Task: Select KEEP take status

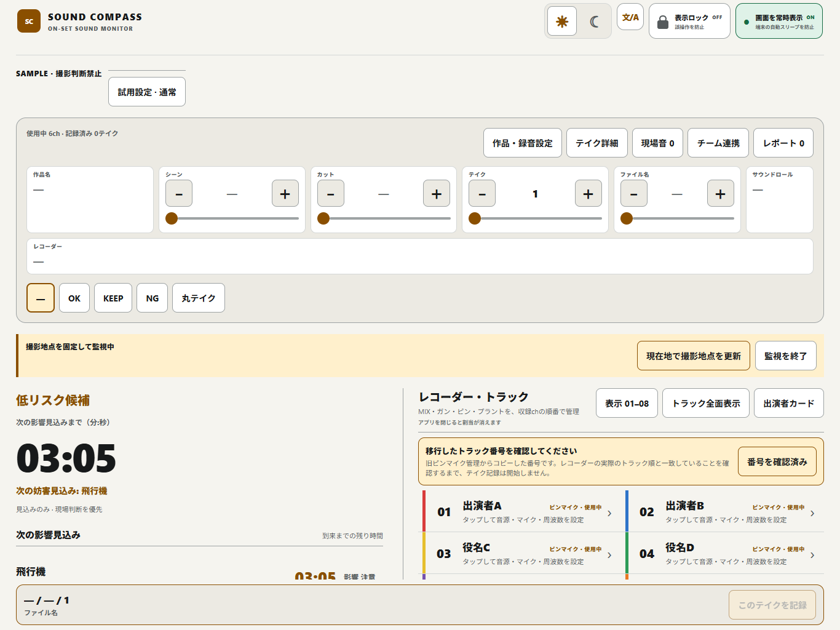Action: tap(113, 298)
